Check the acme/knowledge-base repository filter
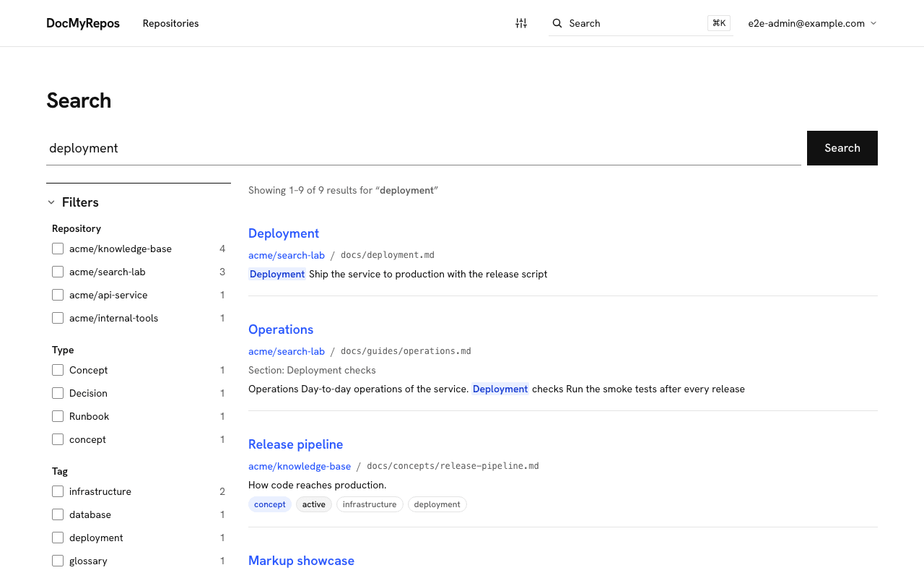 point(58,249)
